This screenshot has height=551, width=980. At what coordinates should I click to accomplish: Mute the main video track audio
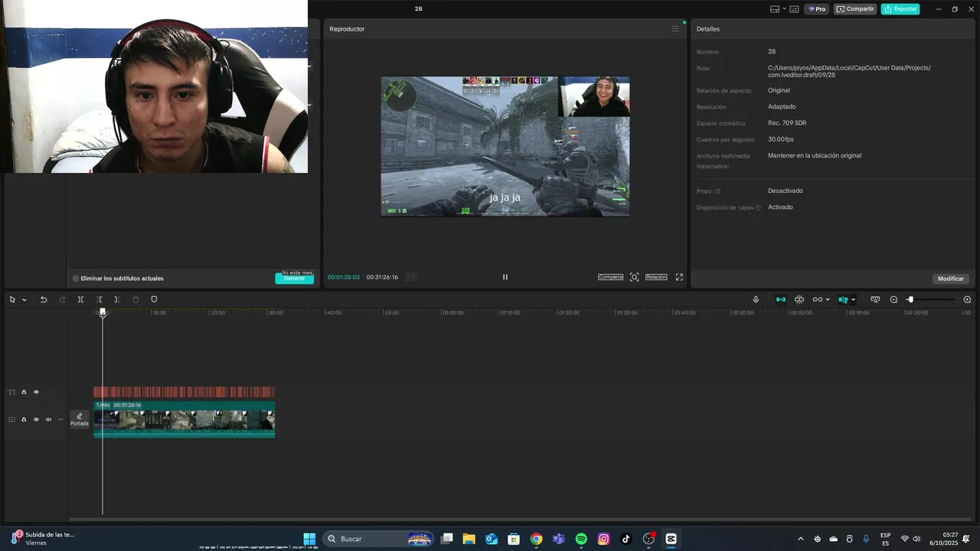point(48,419)
